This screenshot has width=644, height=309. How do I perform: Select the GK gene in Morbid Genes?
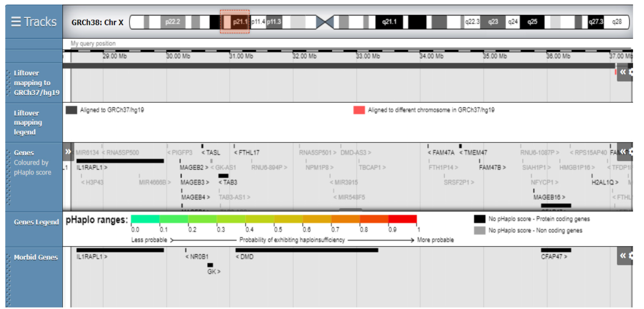(x=214, y=271)
